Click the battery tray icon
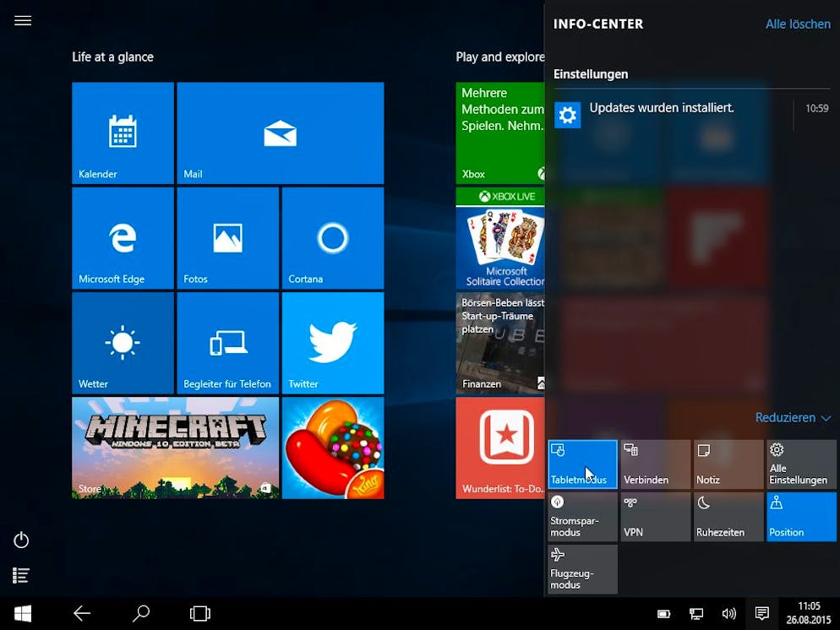The height and width of the screenshot is (630, 840). [663, 614]
